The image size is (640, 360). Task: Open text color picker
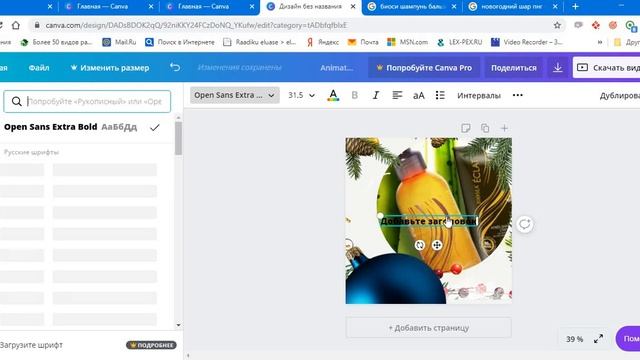click(x=333, y=95)
